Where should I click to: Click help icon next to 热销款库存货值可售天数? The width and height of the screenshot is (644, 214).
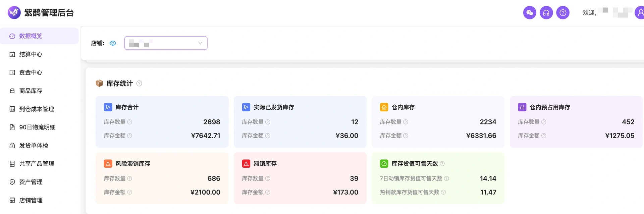click(x=443, y=192)
